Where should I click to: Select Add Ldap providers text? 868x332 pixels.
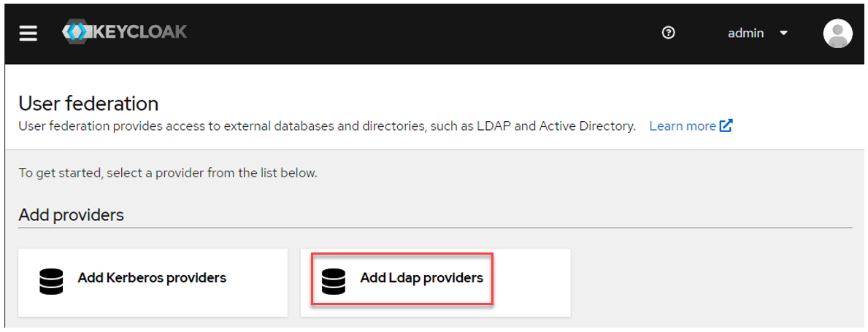[x=422, y=278]
